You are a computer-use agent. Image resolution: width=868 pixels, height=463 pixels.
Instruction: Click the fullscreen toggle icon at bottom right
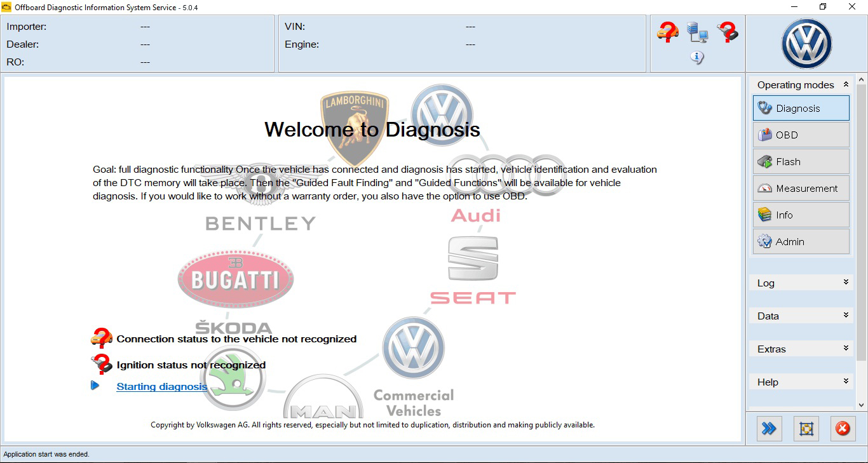point(806,429)
